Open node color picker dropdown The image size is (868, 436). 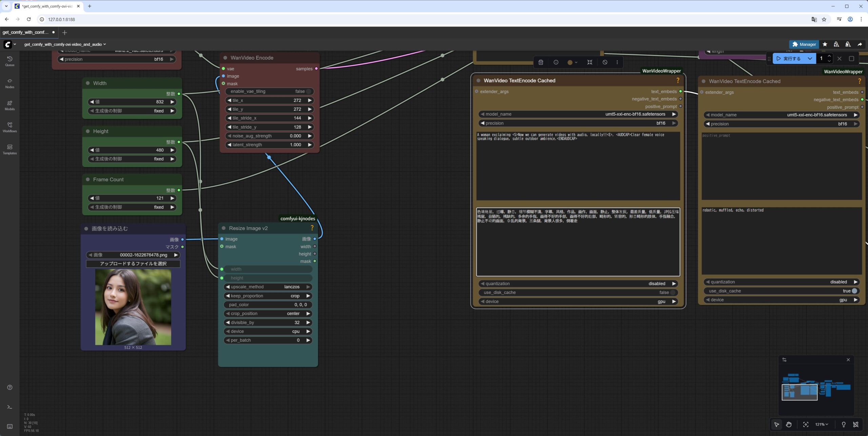(x=572, y=62)
